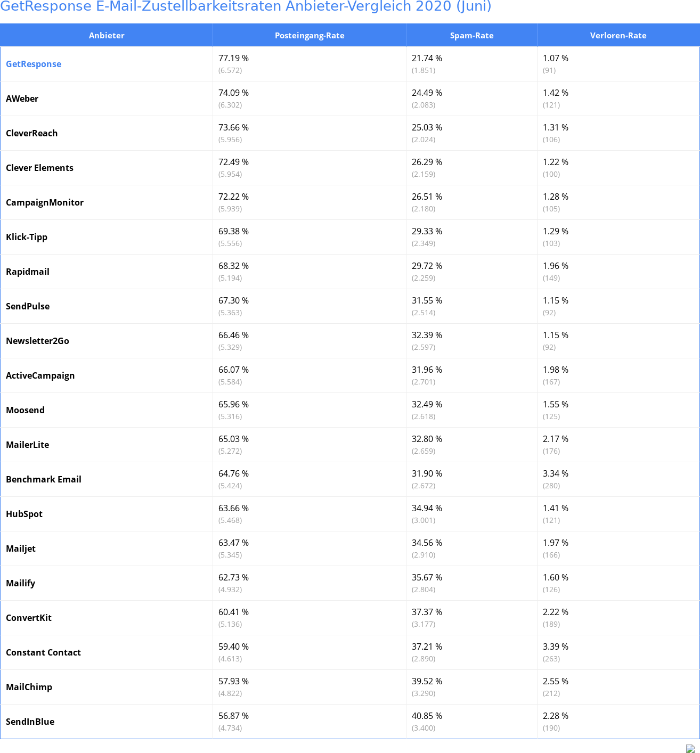Select the CleverReach row name
The height and width of the screenshot is (753, 700).
(x=32, y=133)
